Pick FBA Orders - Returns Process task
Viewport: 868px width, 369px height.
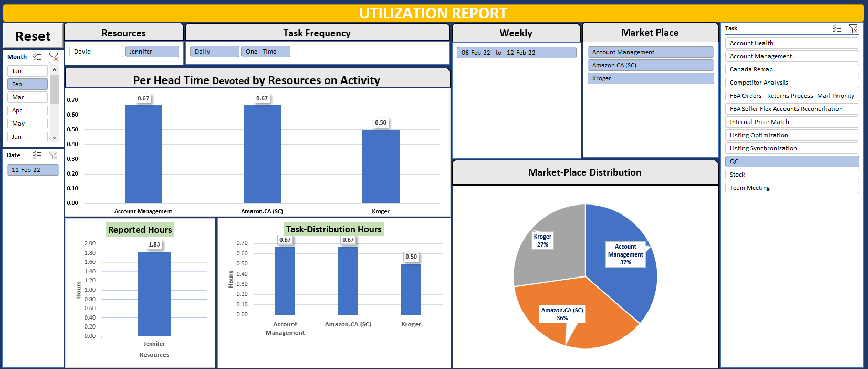[x=792, y=96]
